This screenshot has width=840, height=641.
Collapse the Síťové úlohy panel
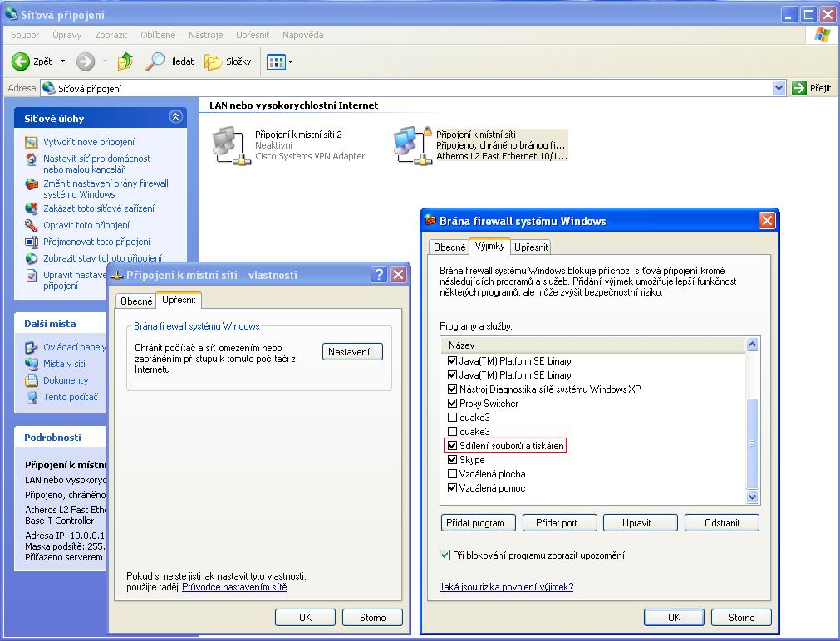(x=175, y=118)
